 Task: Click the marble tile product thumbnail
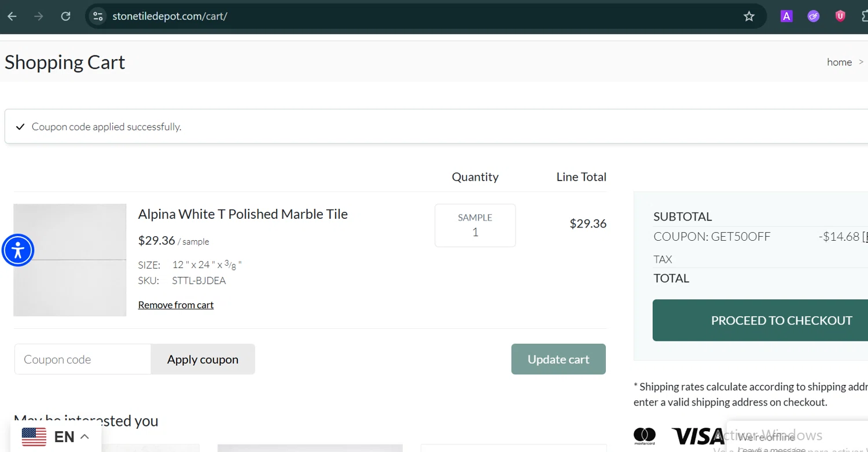click(70, 260)
